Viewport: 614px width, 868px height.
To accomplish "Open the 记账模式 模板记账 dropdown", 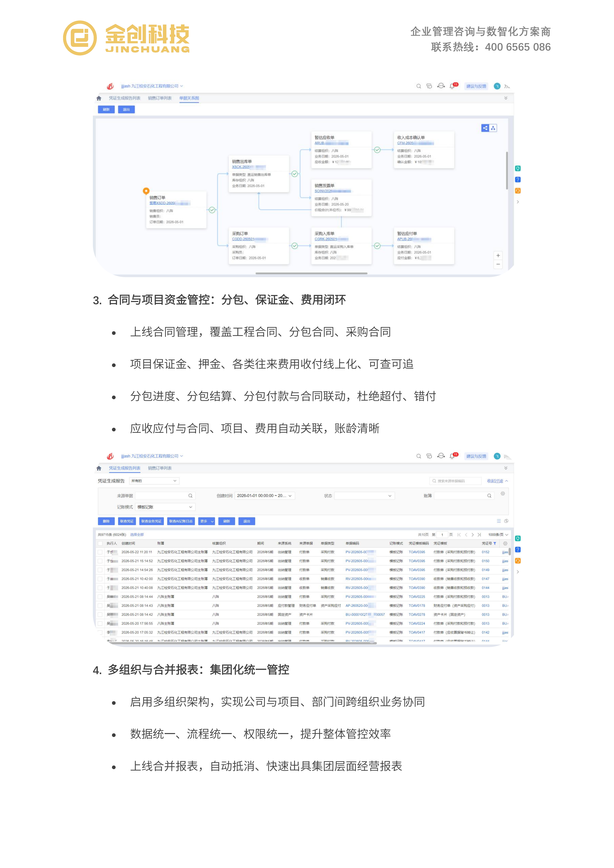I will pos(165,507).
